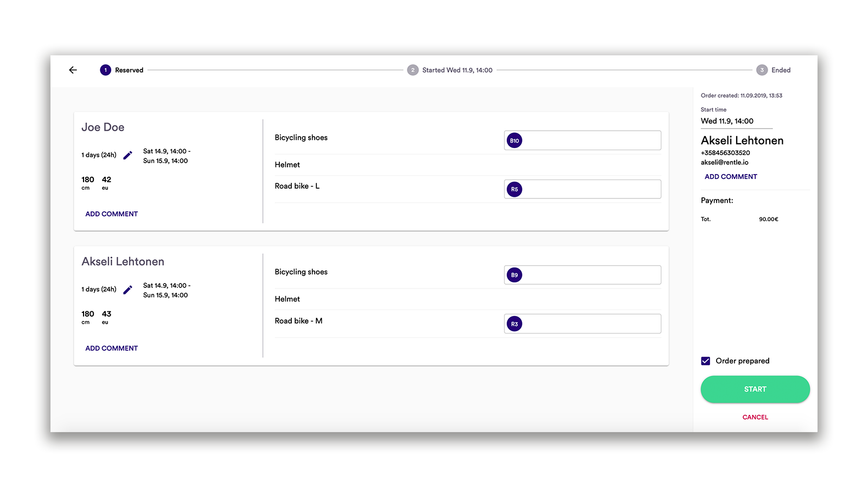Add comment in the order sidebar
Screen dimensions: 868x488
pyautogui.click(x=731, y=177)
